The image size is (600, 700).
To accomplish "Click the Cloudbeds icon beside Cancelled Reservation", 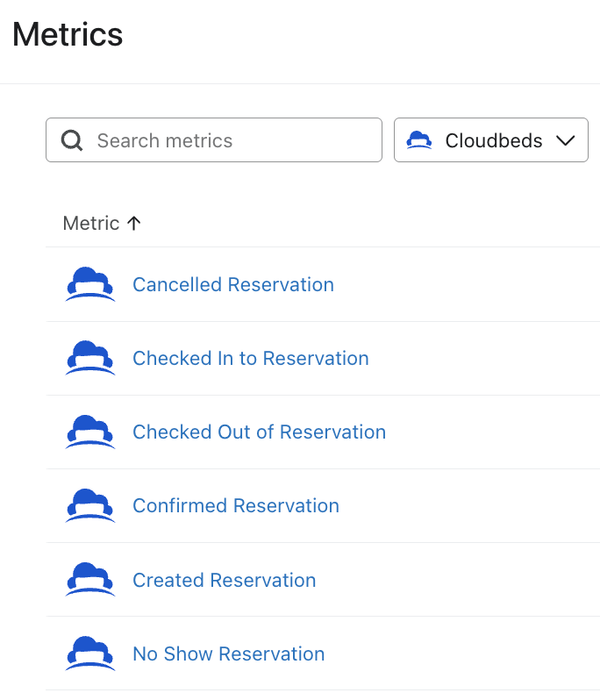I will point(90,284).
